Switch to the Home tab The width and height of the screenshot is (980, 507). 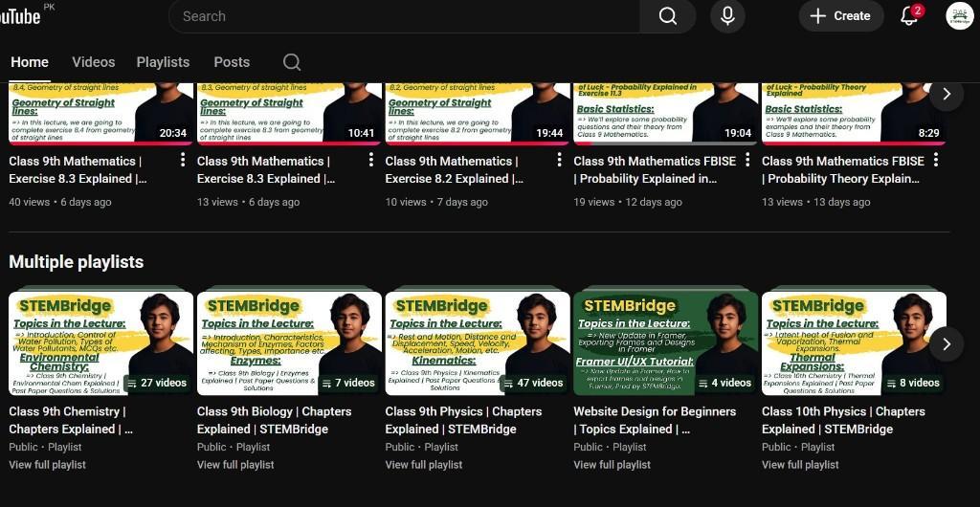30,62
